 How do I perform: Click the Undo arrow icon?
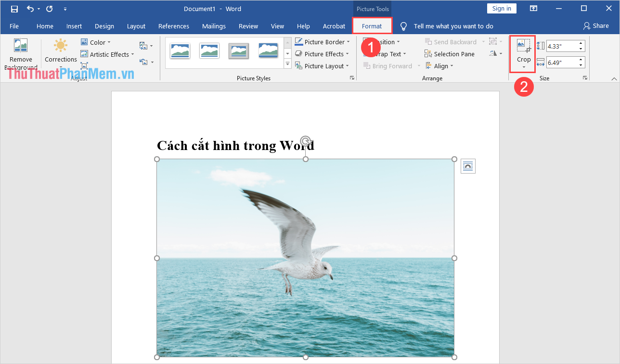[x=30, y=9]
